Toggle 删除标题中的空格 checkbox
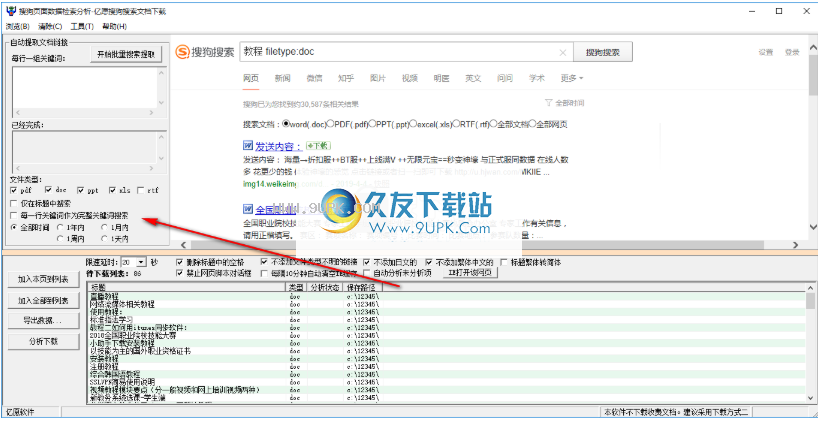This screenshot has width=818, height=422. tap(180, 262)
